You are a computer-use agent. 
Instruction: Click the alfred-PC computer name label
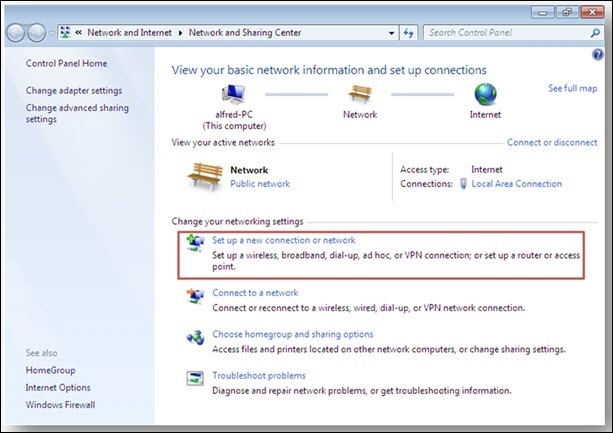(234, 115)
